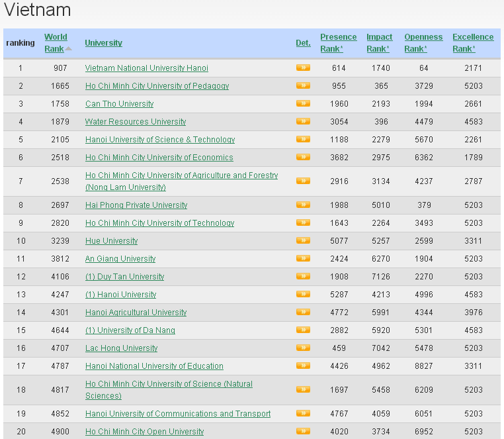Open details icon in Water Resources University row
The height and width of the screenshot is (439, 504).
pyautogui.click(x=303, y=121)
